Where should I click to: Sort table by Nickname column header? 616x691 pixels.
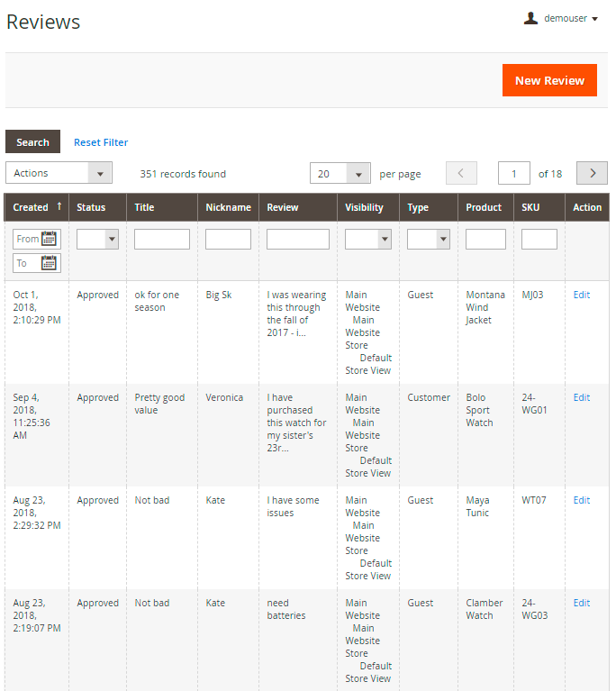point(228,207)
